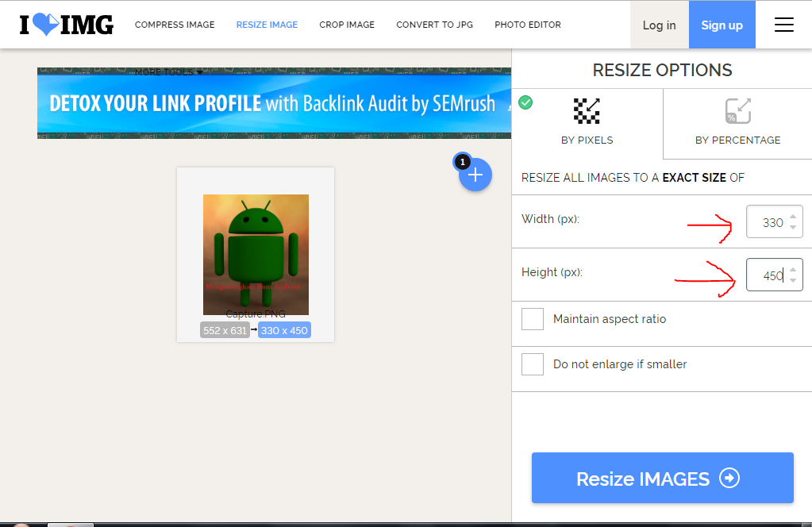Viewport: 812px width, 527px height.
Task: Increase height with up stepper arrow
Action: [x=793, y=269]
